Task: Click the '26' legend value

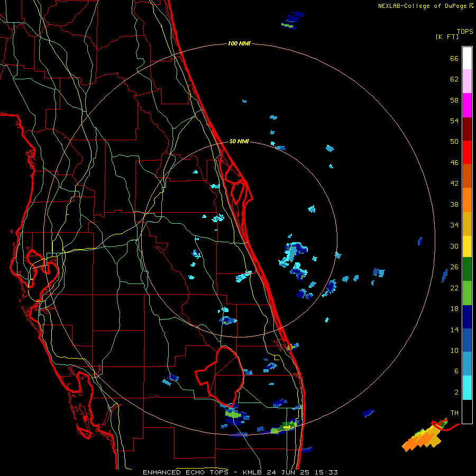Action: click(x=454, y=267)
